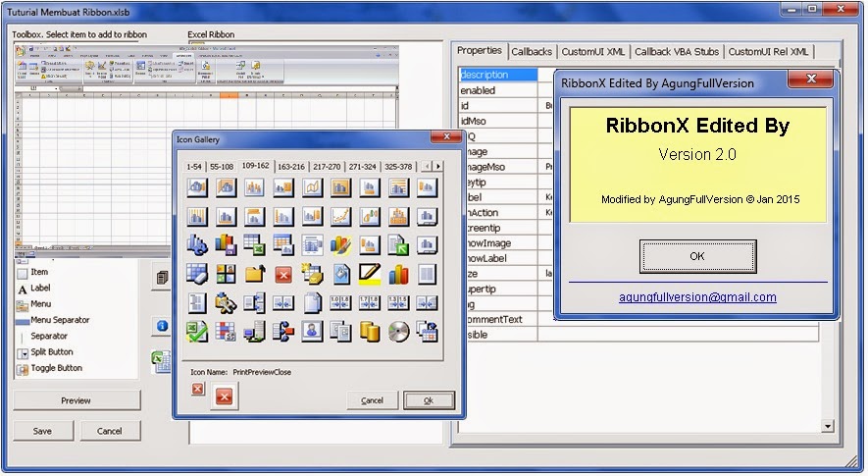Open the 325-378 icon range tab

point(398,166)
